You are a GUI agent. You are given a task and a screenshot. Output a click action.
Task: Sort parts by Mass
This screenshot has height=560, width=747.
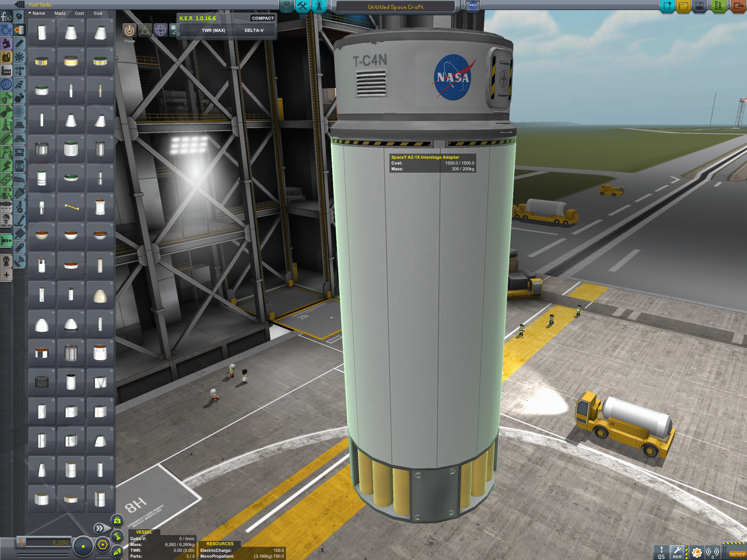60,13
